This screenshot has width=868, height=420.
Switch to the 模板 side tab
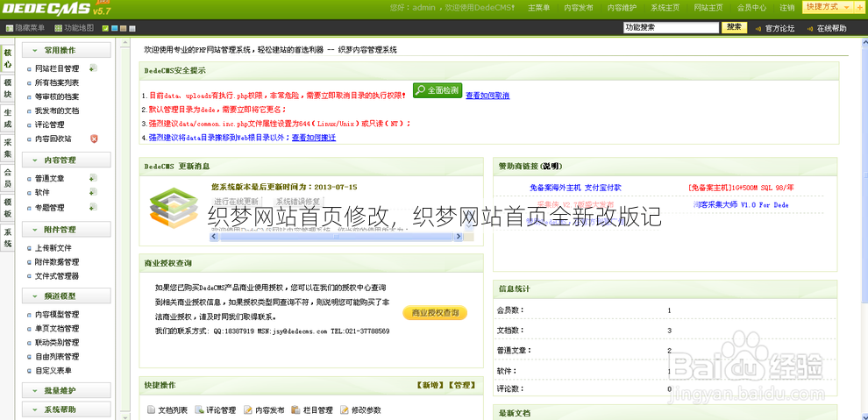pos(8,208)
